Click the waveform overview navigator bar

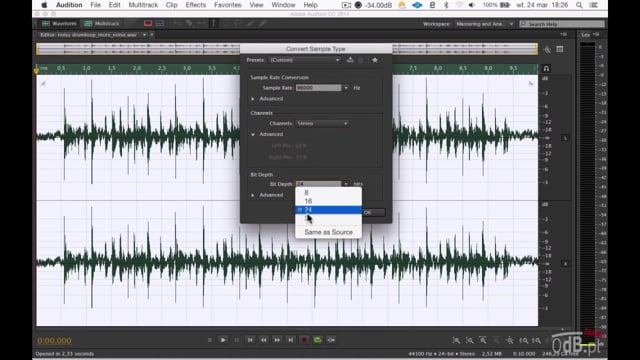[x=287, y=49]
